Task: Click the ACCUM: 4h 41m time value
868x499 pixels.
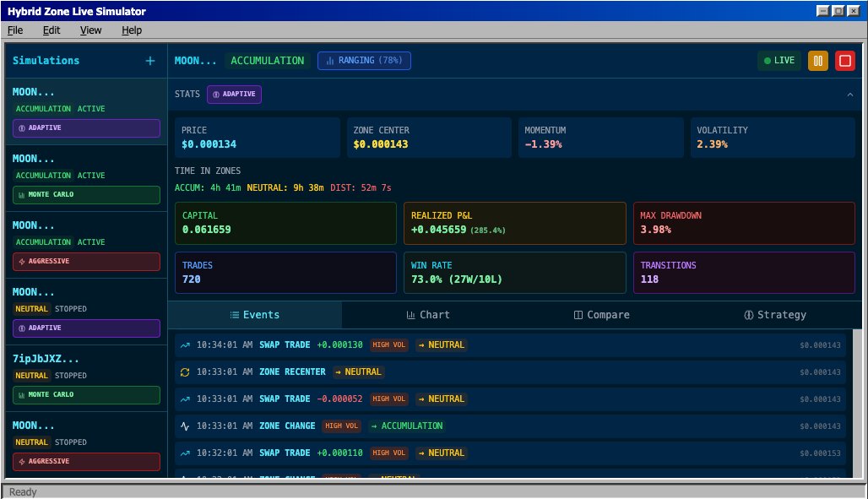Action: [x=208, y=187]
